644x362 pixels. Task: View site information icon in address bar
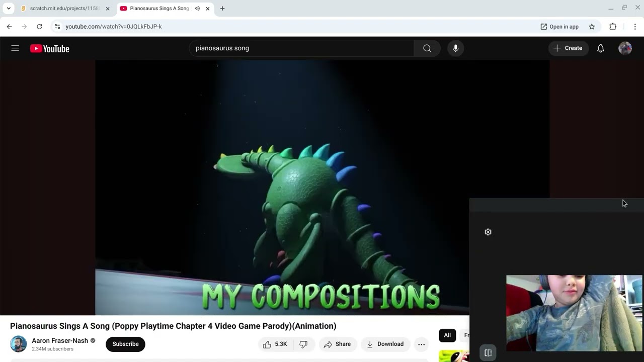pyautogui.click(x=57, y=27)
